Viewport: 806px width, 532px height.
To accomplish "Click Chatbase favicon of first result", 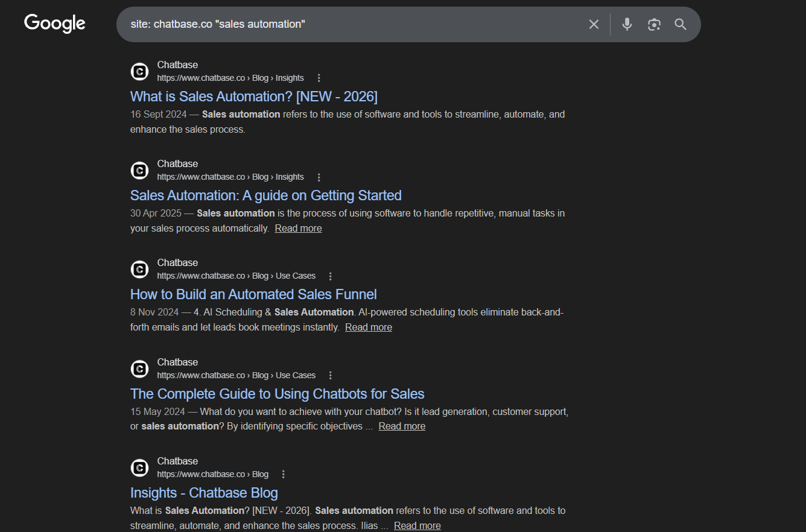I will [x=140, y=71].
